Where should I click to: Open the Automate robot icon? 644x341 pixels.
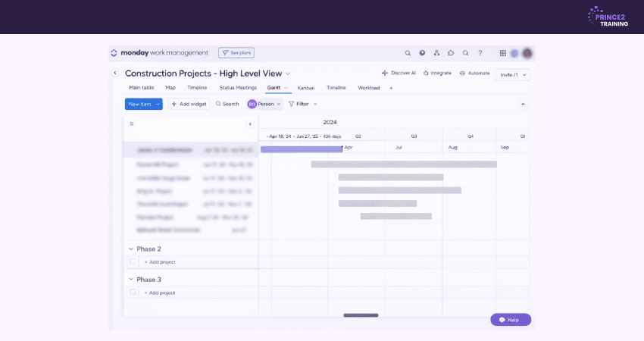pos(462,73)
